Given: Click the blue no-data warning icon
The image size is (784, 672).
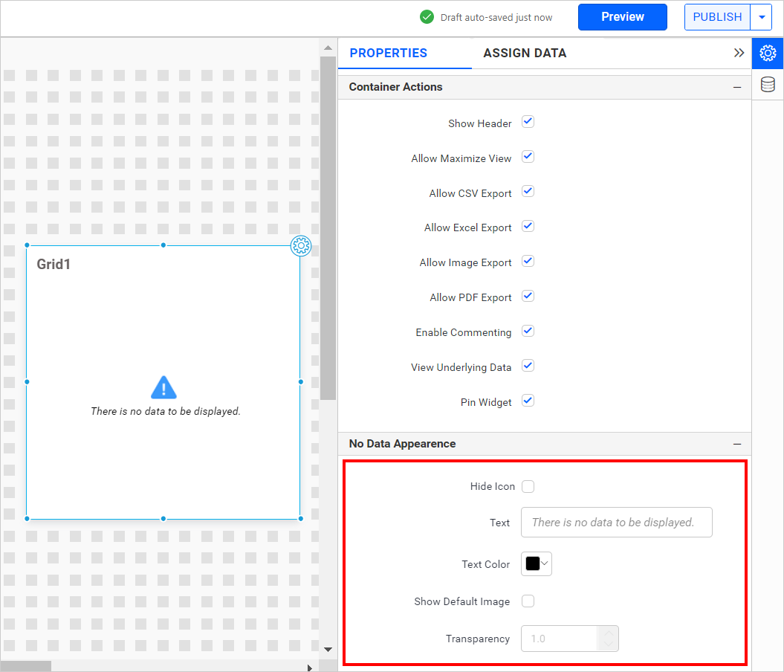Looking at the screenshot, I should pos(163,387).
